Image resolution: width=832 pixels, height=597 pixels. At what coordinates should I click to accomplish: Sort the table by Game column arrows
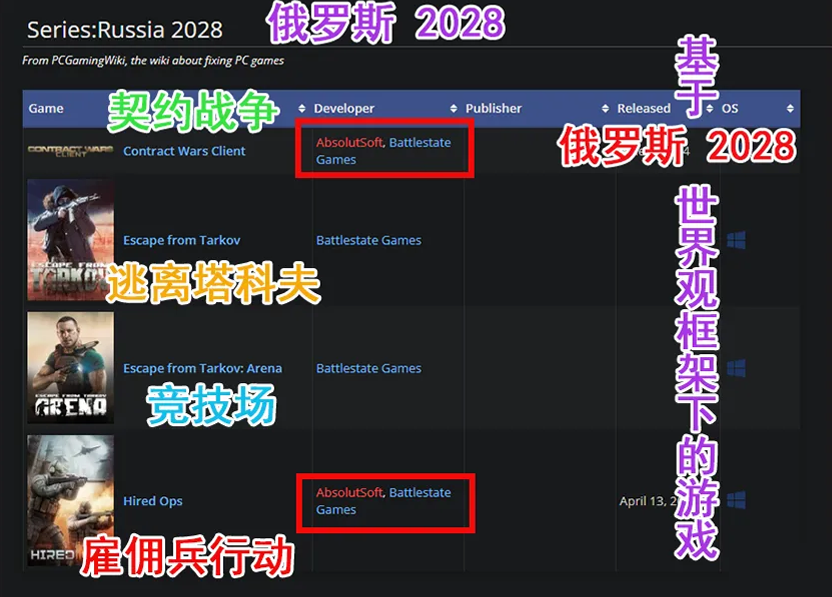click(302, 108)
